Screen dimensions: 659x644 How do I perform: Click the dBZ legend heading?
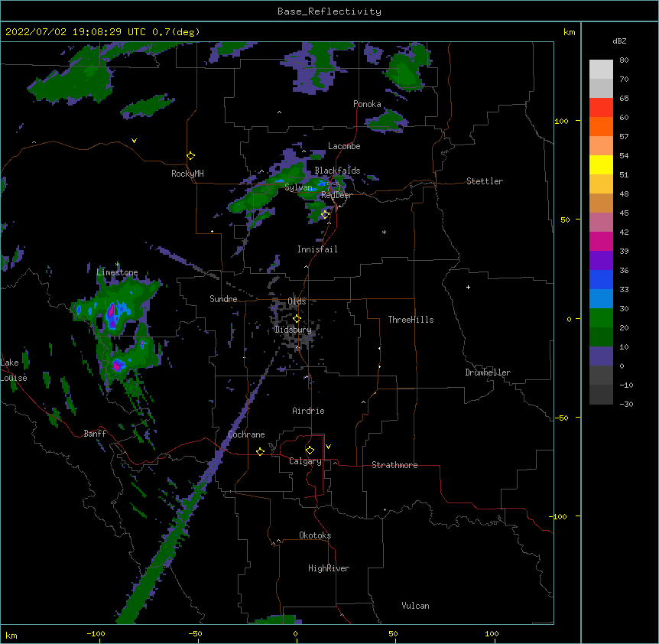(x=619, y=41)
